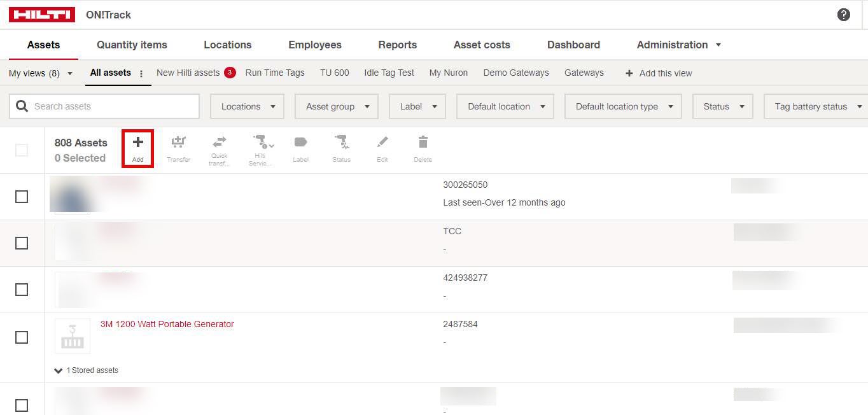Click the Edit pencil icon
Screen dimensions: 868x415
coord(382,142)
